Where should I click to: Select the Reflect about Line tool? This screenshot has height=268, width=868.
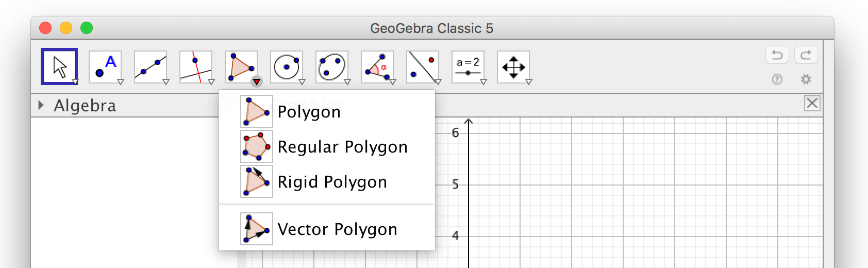423,66
